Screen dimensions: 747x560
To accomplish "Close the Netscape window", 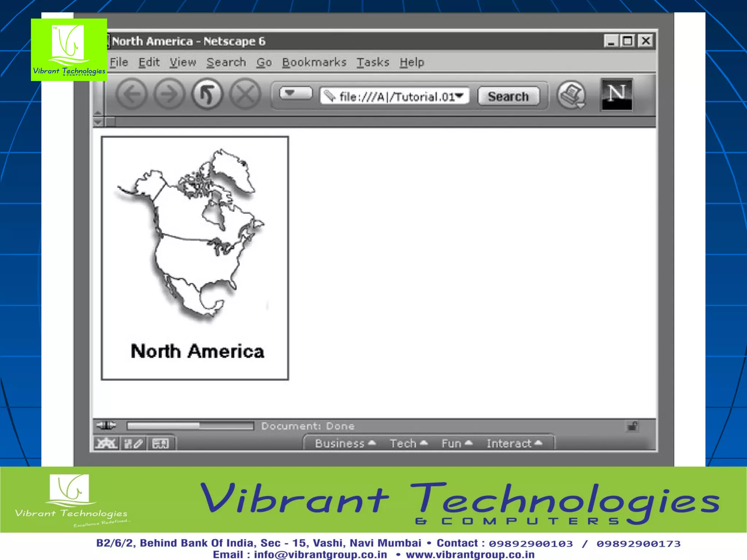I will coord(646,41).
